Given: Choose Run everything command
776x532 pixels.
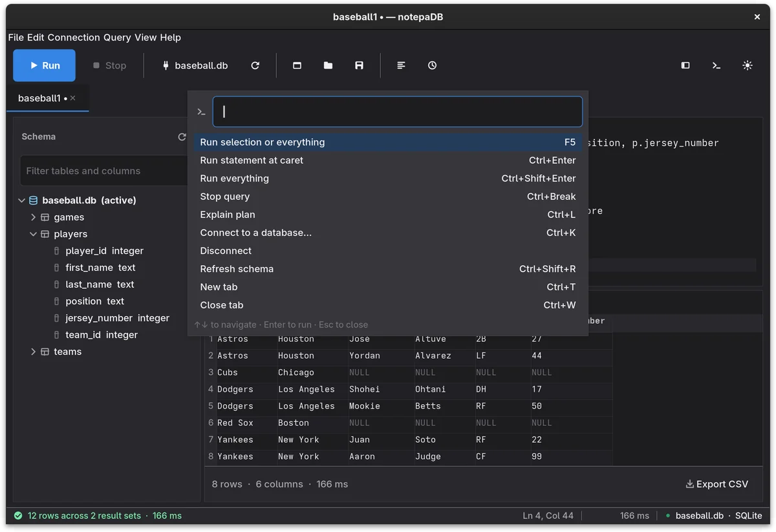Looking at the screenshot, I should point(388,178).
